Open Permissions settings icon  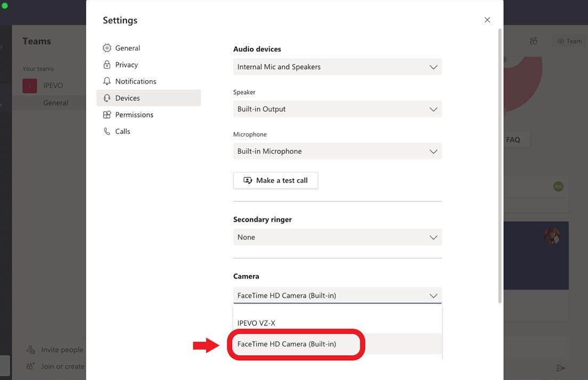click(107, 115)
